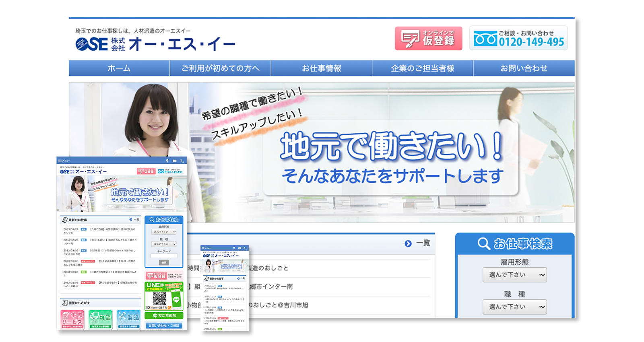Click the magnifier icon of tablet お仕事検索 panel
The width and height of the screenshot is (644, 342).
click(152, 220)
